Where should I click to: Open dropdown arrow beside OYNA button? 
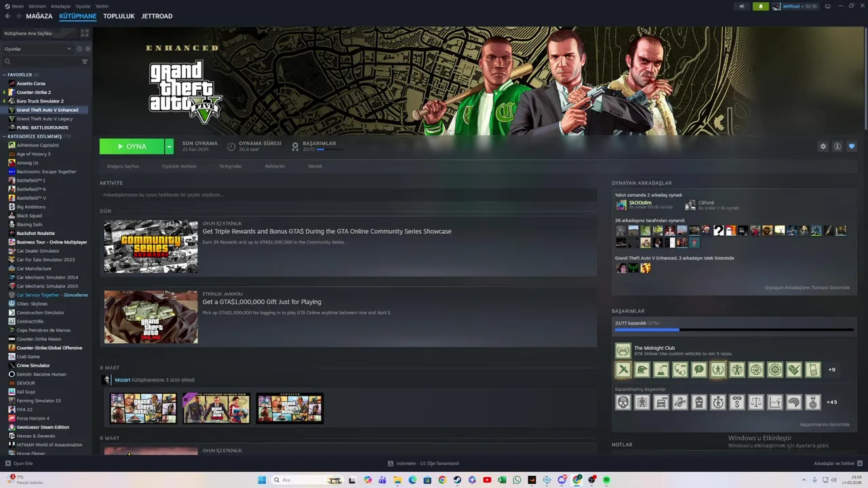tap(169, 146)
